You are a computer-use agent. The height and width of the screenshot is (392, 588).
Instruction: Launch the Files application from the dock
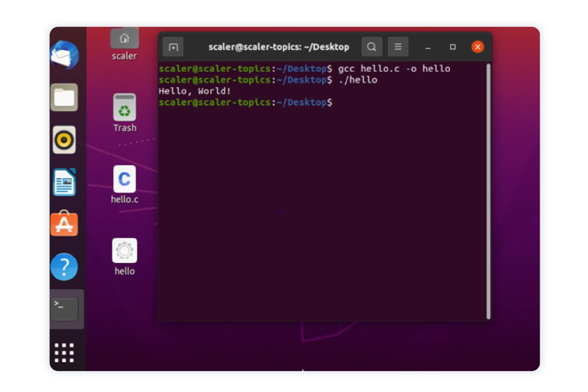pos(64,98)
